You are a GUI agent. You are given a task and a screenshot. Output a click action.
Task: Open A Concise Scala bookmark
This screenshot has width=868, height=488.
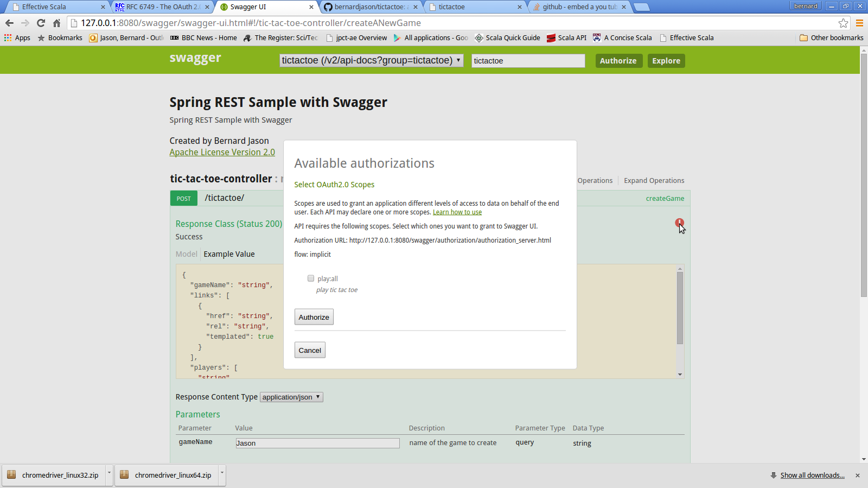pos(622,37)
